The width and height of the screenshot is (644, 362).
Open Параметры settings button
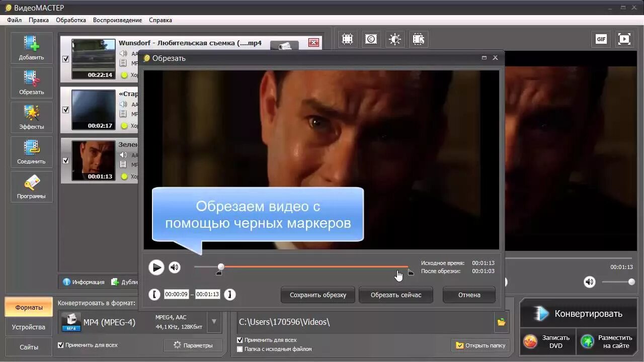click(x=192, y=345)
